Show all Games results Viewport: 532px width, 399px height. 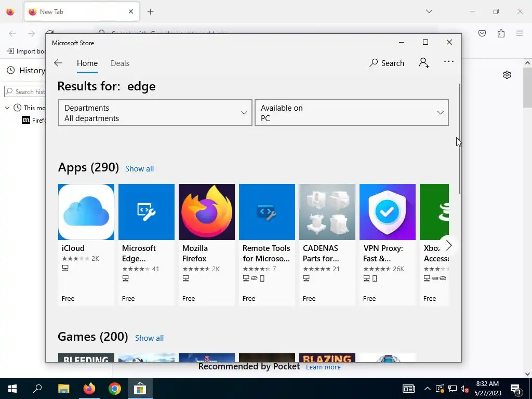(x=149, y=338)
